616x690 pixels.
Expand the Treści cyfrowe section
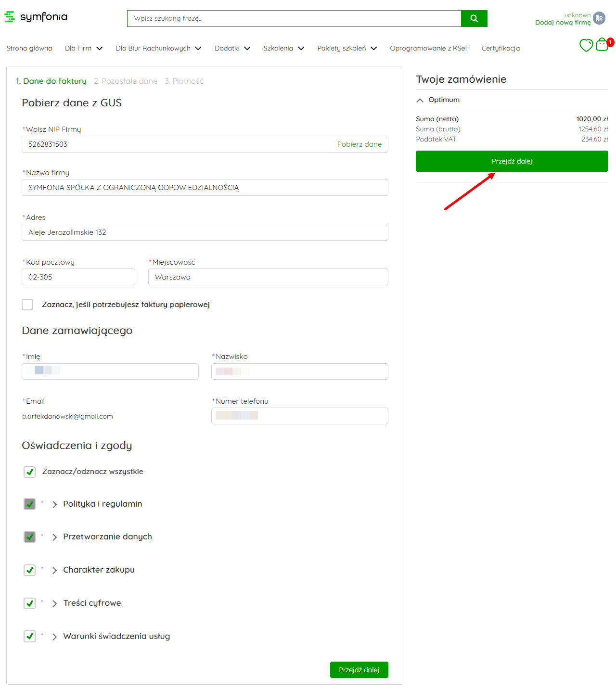54,603
